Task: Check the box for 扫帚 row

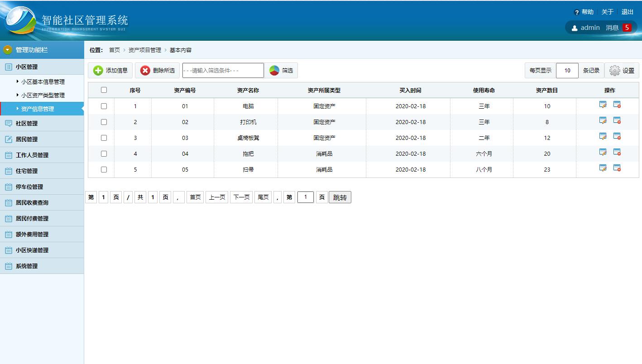Action: coord(104,169)
